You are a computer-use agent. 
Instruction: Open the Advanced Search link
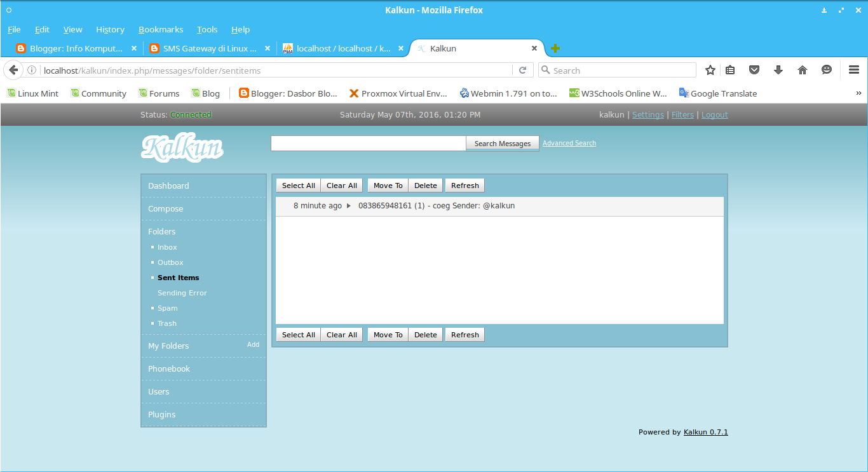[569, 144]
